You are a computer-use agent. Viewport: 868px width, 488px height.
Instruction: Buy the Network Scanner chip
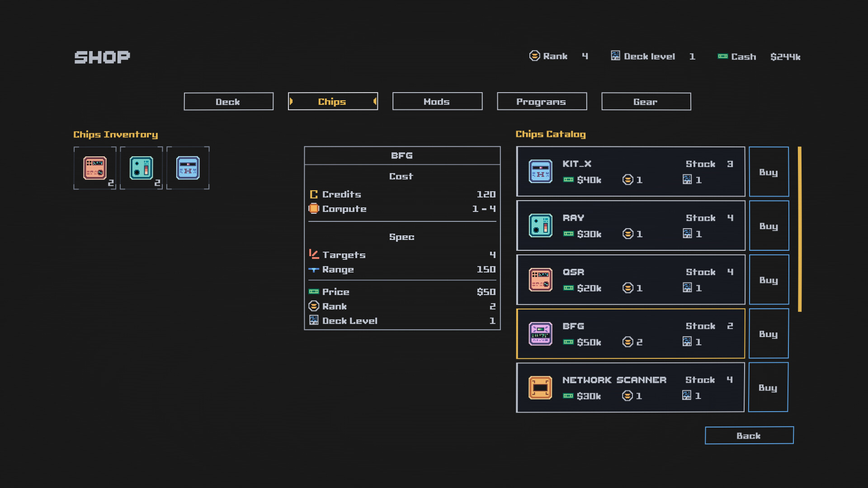768,387
